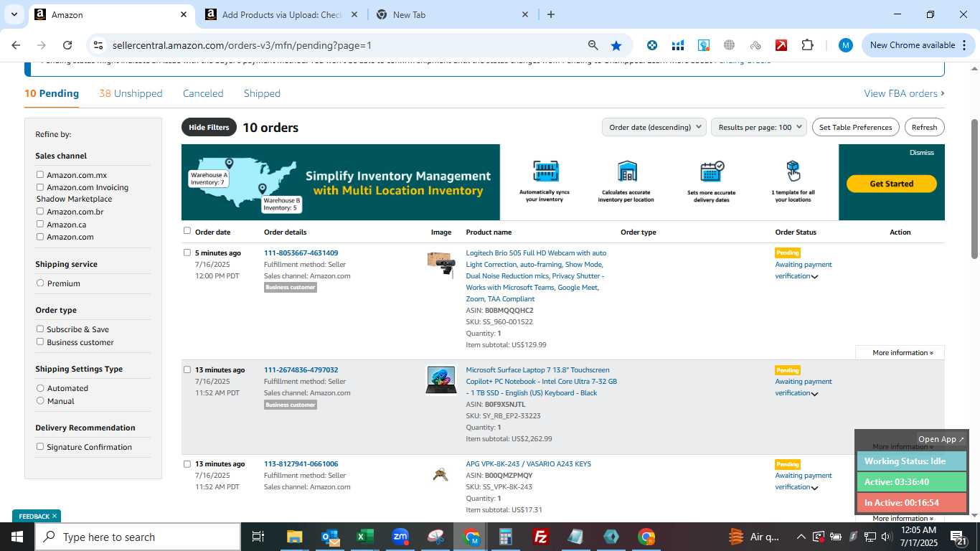This screenshot has width=980, height=551.
Task: Open Excel from the taskbar
Action: click(365, 537)
